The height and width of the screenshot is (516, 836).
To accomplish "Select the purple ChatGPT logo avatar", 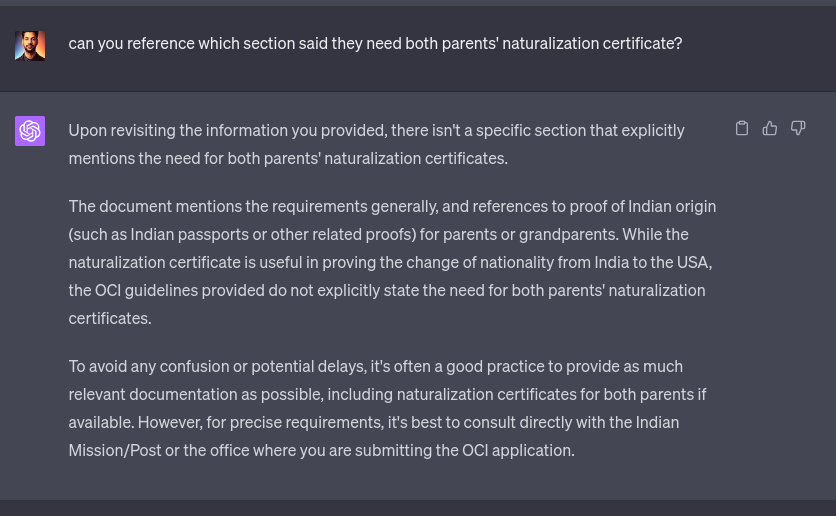I will pos(30,131).
